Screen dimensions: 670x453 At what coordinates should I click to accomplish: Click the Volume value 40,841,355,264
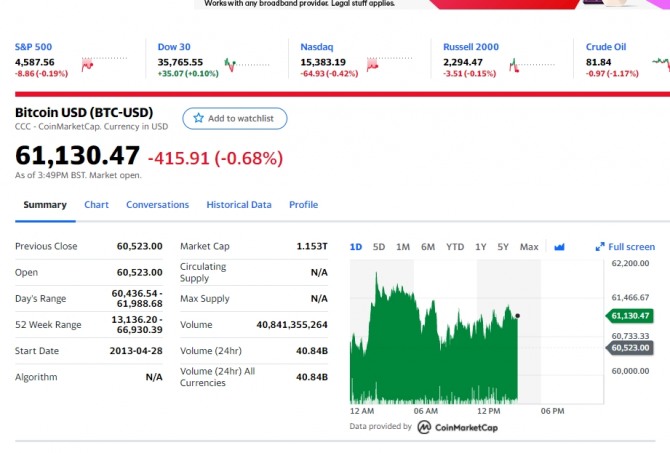[x=292, y=325]
